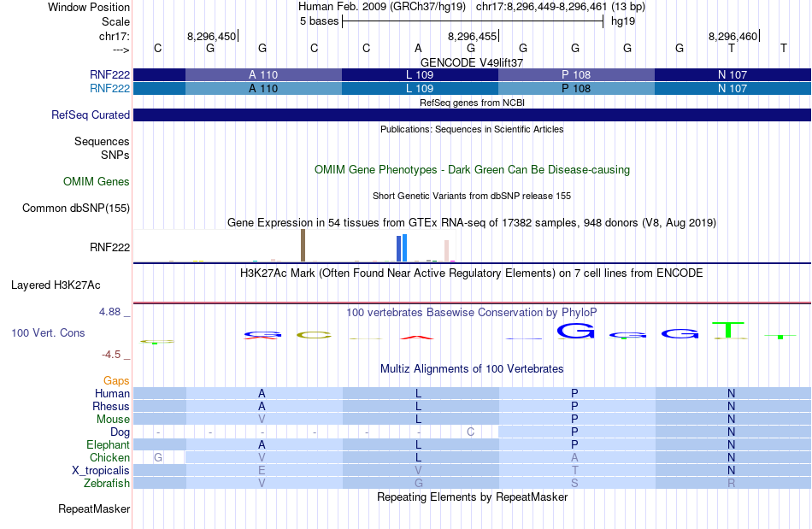Click the SNPs track label
The width and height of the screenshot is (812, 529).
click(115, 155)
